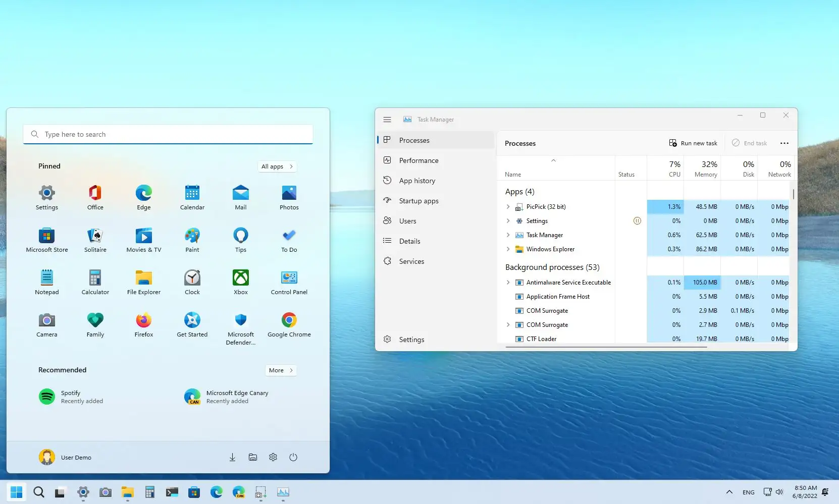Viewport: 839px width, 504px height.
Task: Click More next to Recommended
Action: pos(280,370)
